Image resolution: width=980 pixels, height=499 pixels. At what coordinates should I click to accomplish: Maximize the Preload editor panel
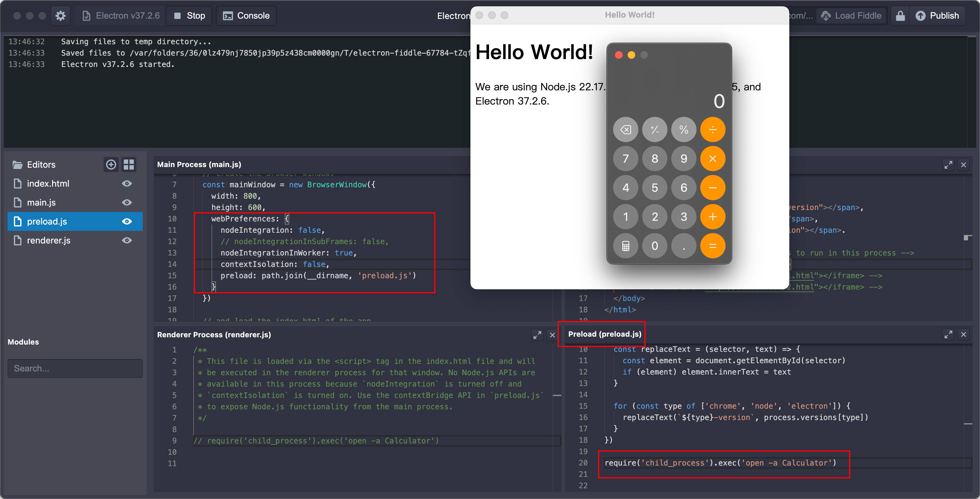948,334
